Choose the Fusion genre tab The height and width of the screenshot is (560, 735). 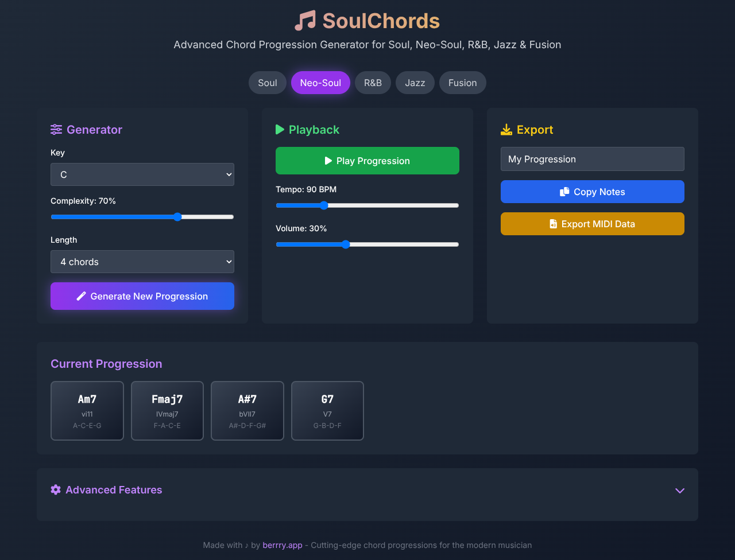click(x=463, y=83)
